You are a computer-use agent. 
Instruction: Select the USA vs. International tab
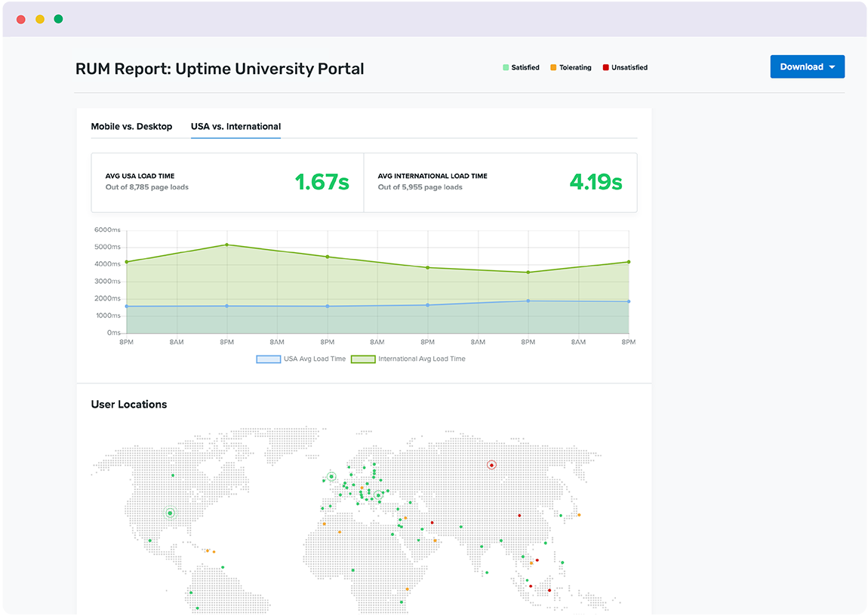[x=235, y=126]
